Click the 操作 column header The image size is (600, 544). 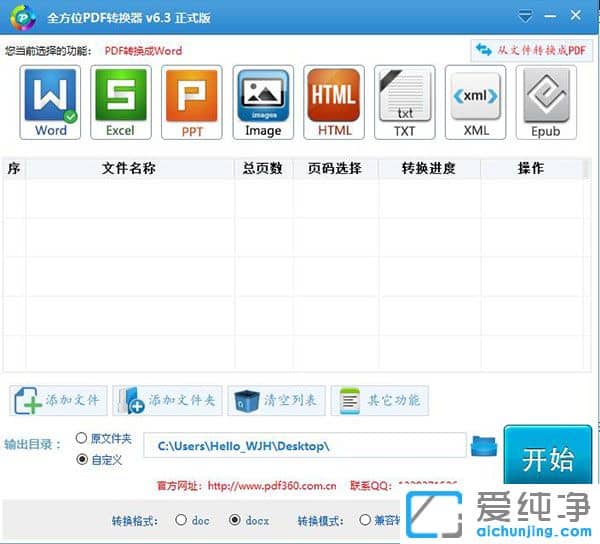(x=532, y=168)
